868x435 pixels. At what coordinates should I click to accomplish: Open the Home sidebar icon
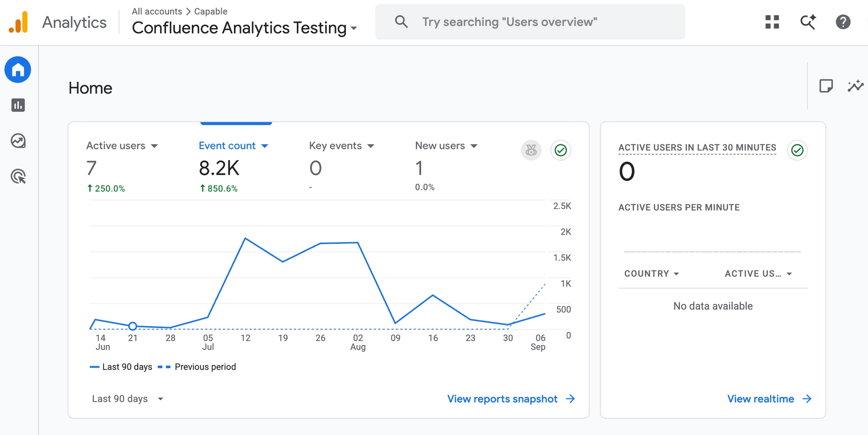coord(18,70)
